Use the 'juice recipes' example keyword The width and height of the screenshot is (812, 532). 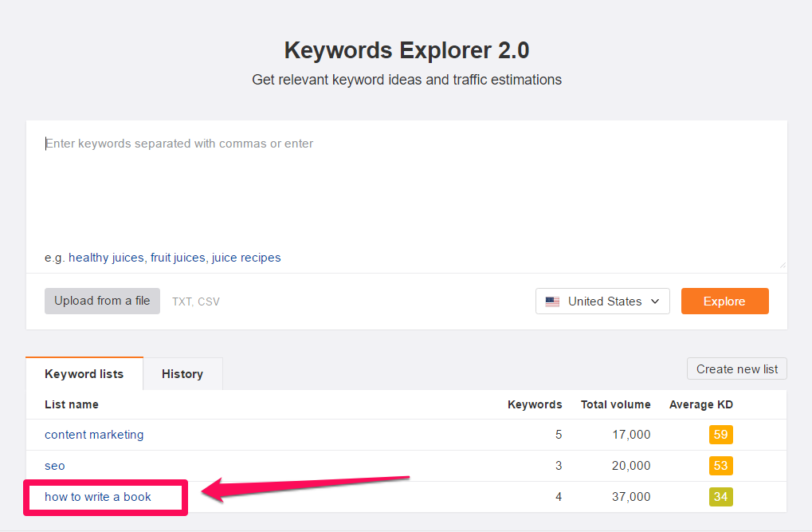point(246,258)
